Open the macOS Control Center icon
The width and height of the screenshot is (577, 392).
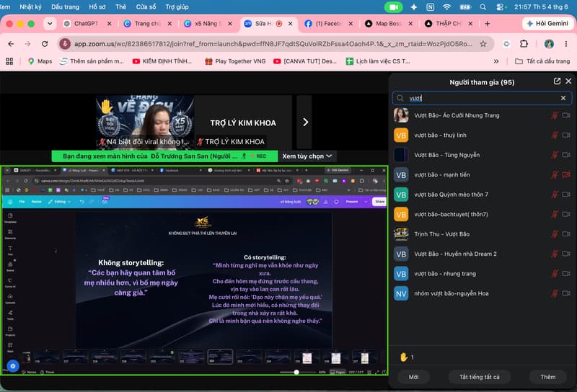pyautogui.click(x=501, y=6)
